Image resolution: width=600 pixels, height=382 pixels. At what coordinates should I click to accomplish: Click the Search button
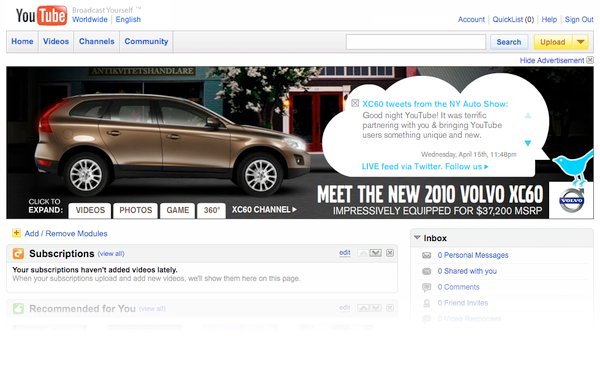coord(509,42)
